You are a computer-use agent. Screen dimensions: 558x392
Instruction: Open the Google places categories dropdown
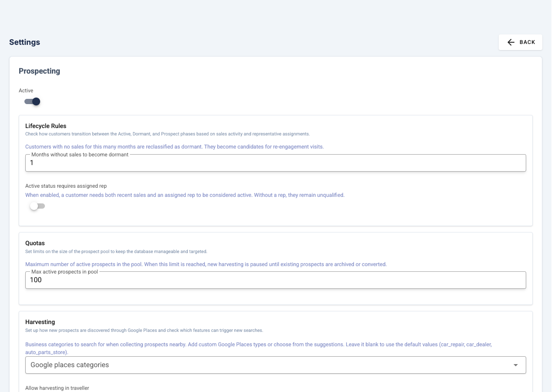[x=276, y=365]
